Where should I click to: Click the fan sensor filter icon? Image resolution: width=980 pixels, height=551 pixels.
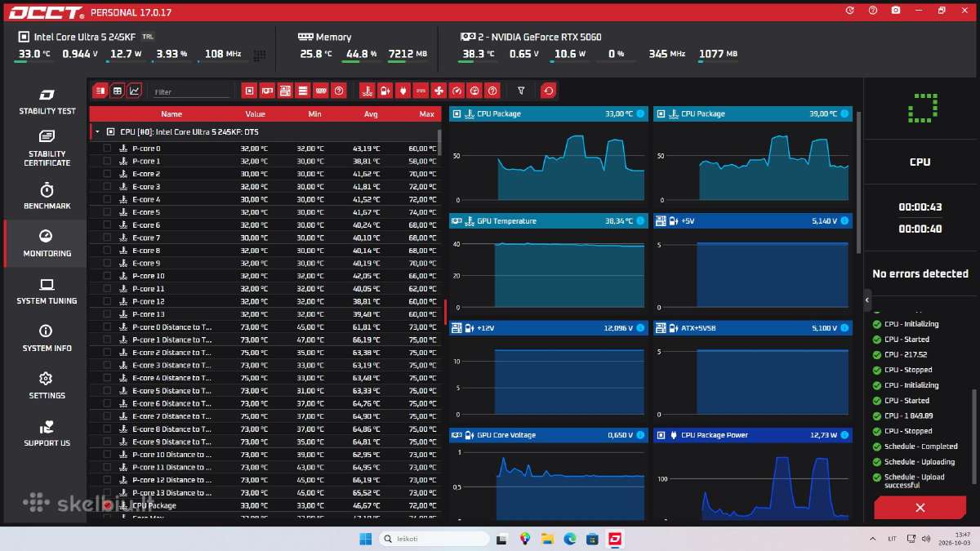point(439,91)
